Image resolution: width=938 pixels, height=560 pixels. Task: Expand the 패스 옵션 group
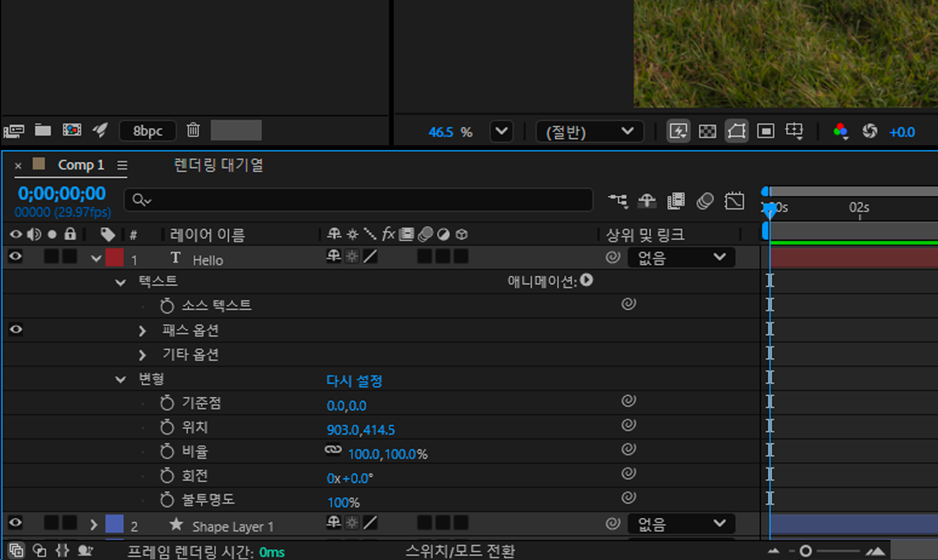(142, 331)
